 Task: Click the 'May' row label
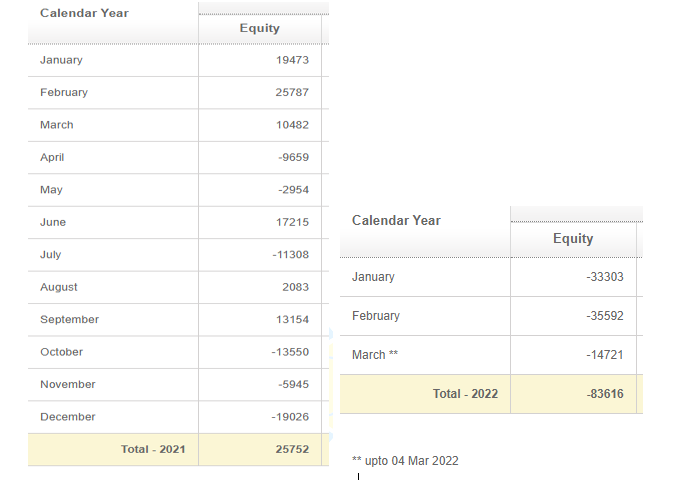click(51, 190)
